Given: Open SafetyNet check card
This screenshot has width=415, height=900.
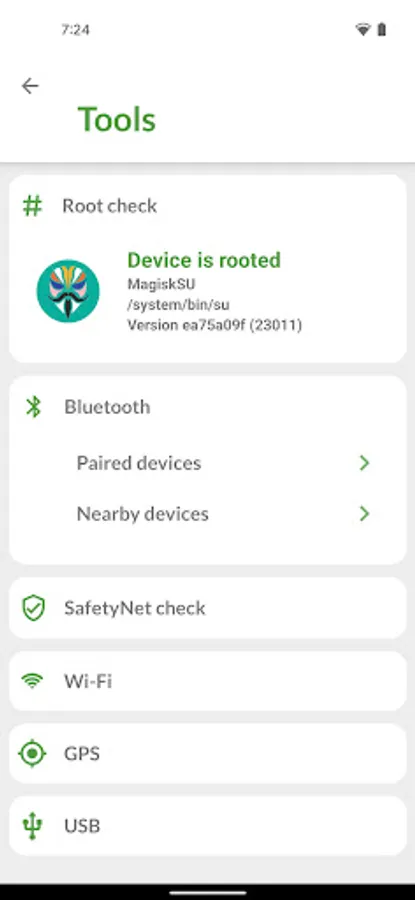Looking at the screenshot, I should 207,608.
